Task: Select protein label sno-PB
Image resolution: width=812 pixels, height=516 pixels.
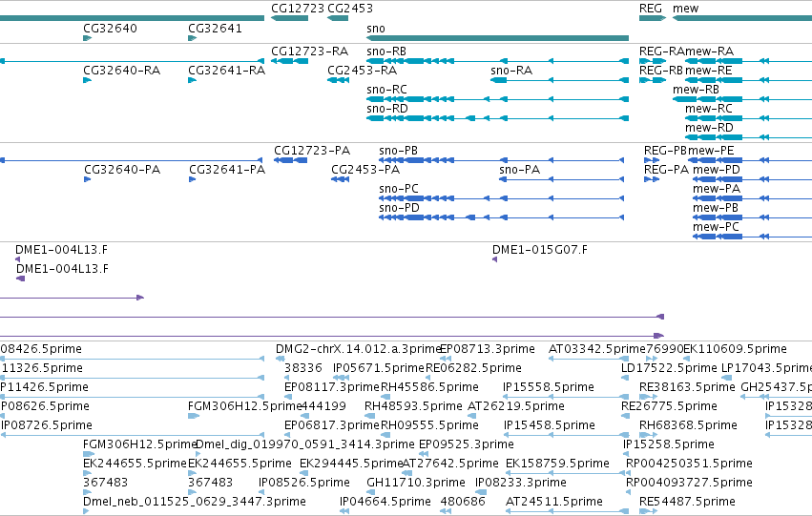Action: pyautogui.click(x=398, y=151)
